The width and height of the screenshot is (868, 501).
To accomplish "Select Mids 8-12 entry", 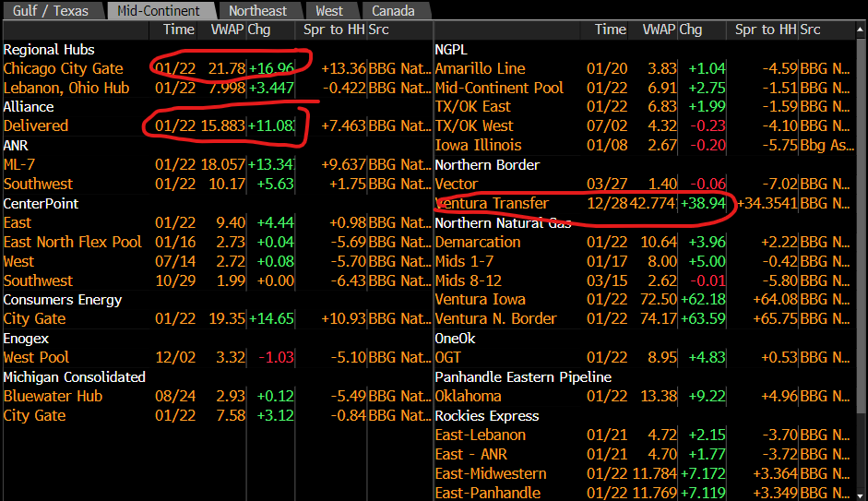I will (x=645, y=280).
